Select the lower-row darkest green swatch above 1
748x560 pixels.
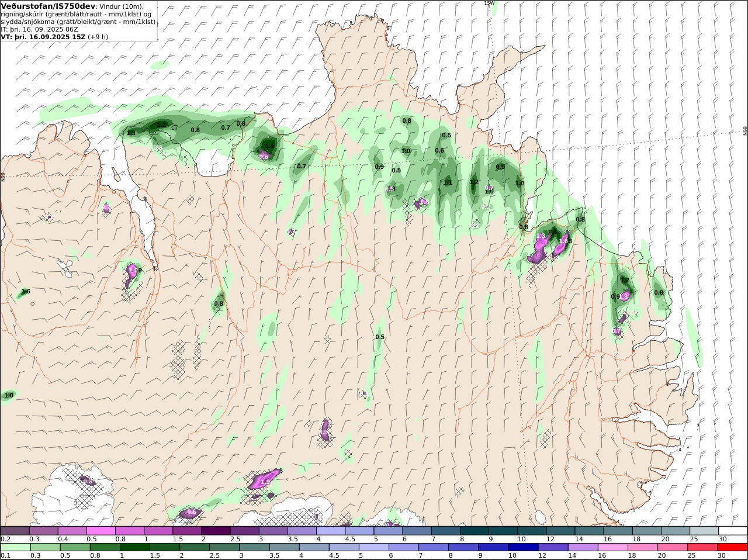coord(134,548)
